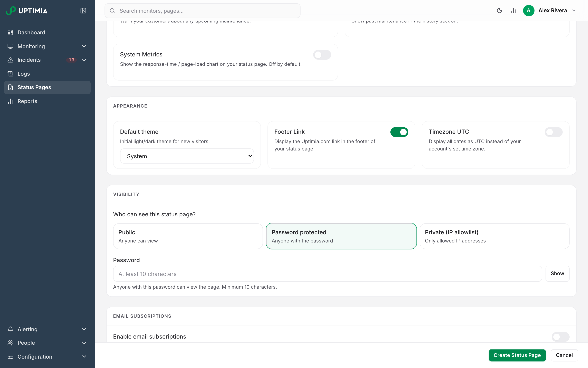Click Show password button
588x368 pixels.
[x=557, y=274]
